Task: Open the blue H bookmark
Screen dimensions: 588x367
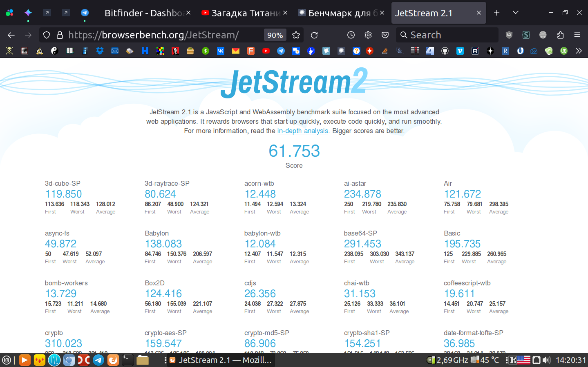Action: tap(145, 51)
